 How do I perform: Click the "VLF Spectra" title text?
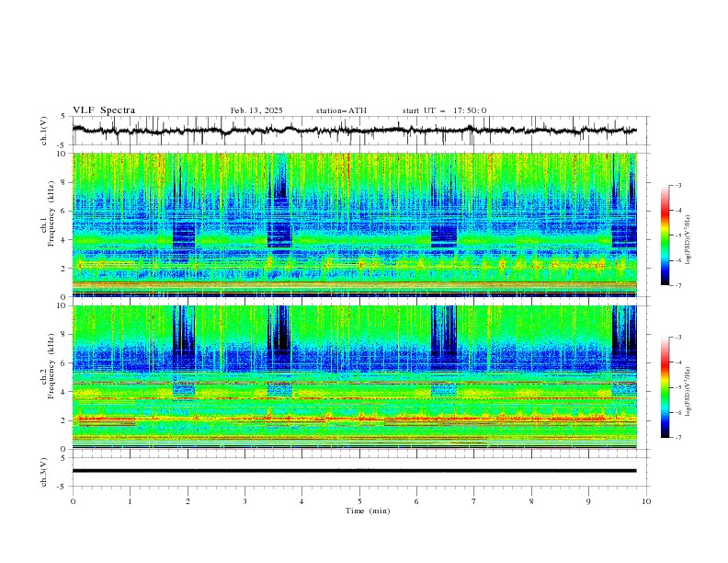tap(104, 110)
